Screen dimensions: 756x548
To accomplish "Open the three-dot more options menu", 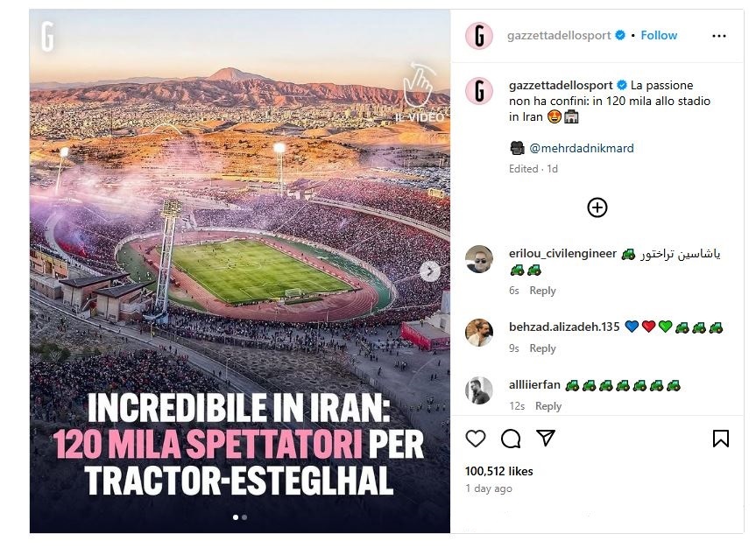I will [719, 36].
